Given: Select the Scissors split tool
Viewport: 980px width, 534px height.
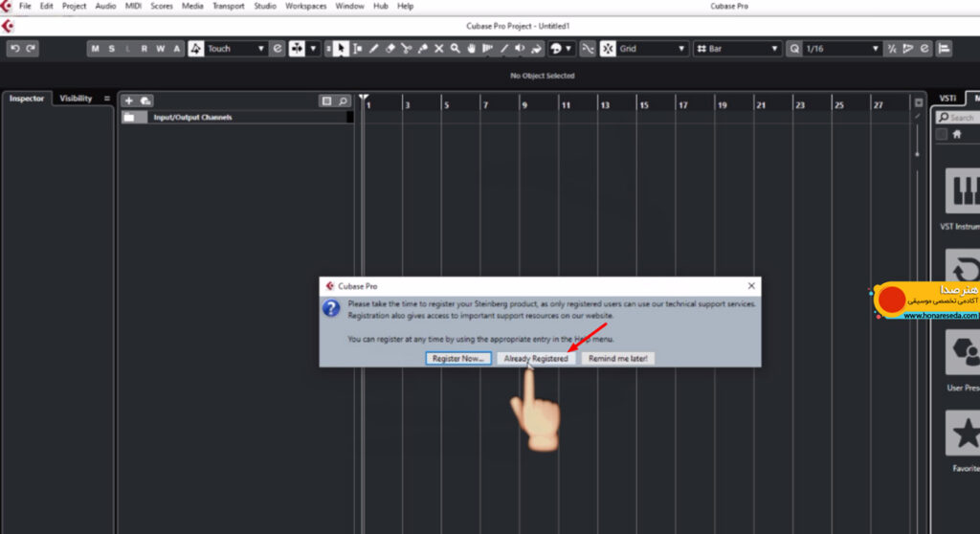Looking at the screenshot, I should click(x=406, y=49).
